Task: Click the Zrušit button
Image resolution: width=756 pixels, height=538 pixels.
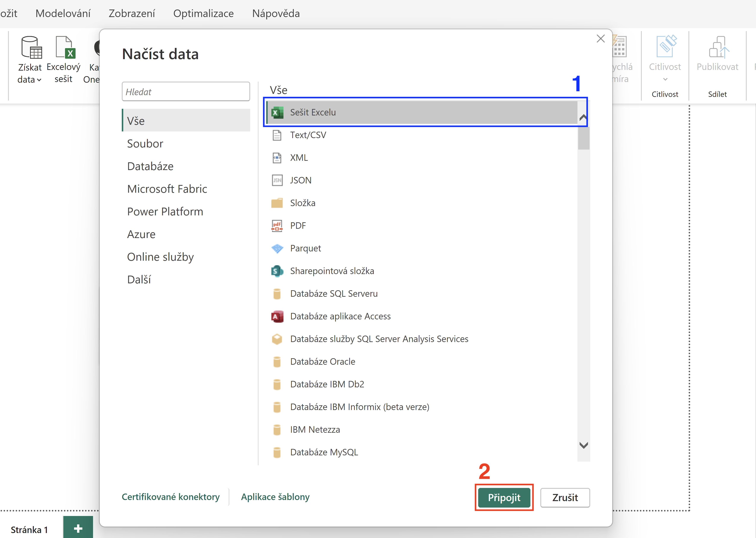Action: coord(565,497)
